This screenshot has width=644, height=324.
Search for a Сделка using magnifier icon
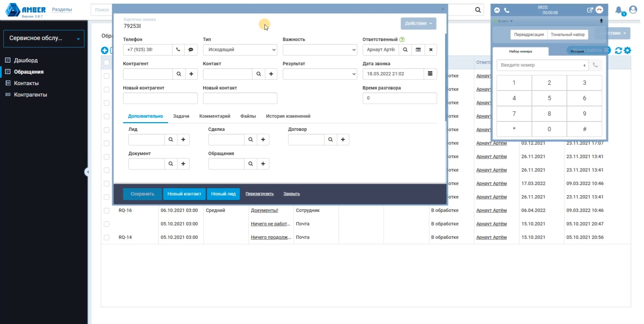[250, 140]
